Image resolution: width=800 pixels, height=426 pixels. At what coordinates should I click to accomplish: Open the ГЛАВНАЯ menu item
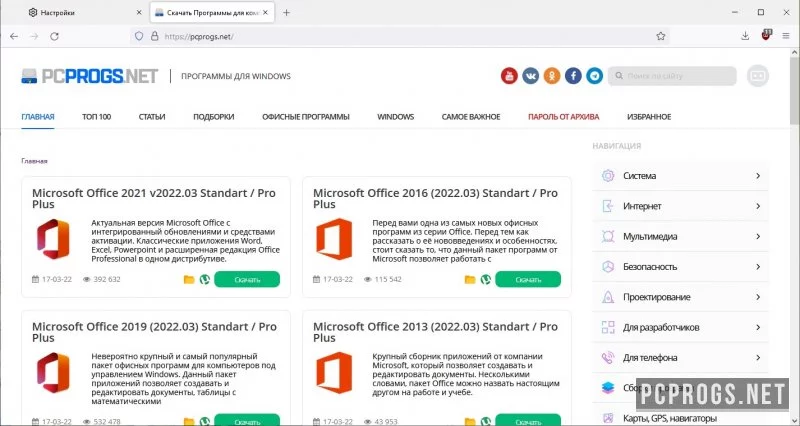(x=38, y=117)
